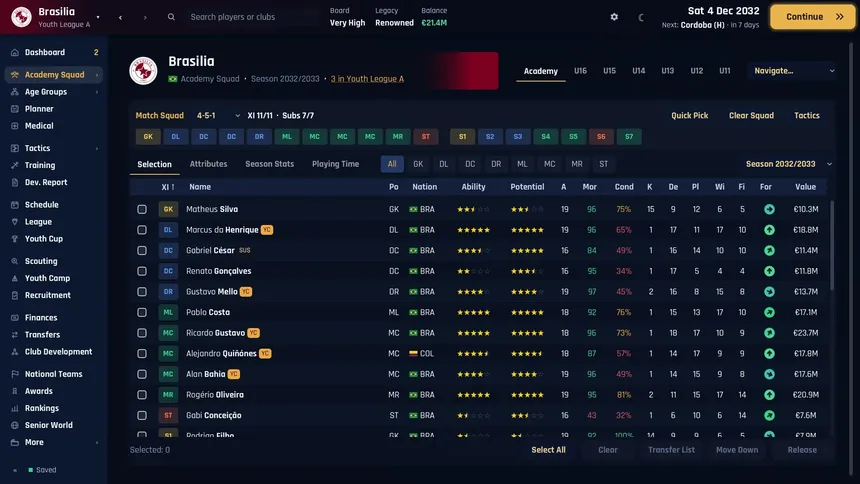Filter by the GK position tab

(x=418, y=164)
